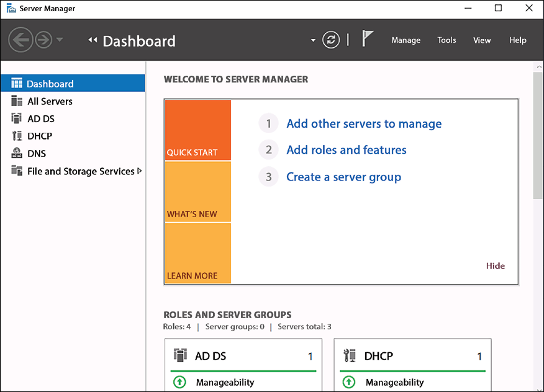This screenshot has width=544, height=392.
Task: Click the DHCP role tile icon
Action: click(350, 355)
